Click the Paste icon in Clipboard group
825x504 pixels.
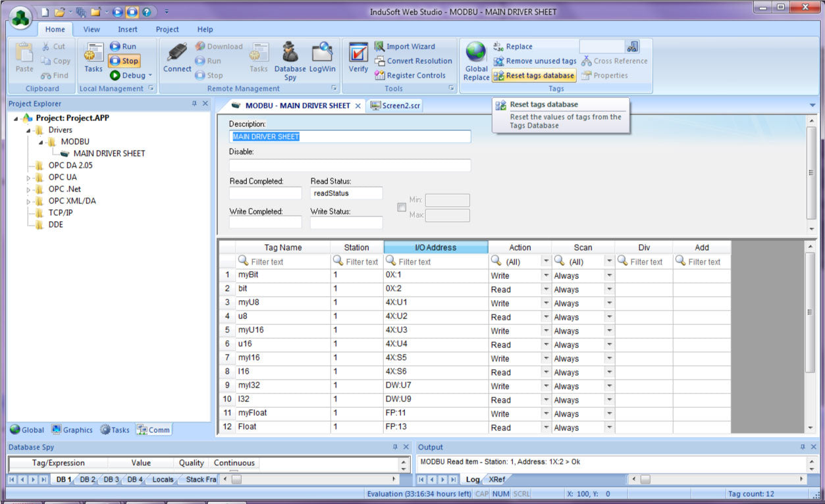(x=24, y=57)
